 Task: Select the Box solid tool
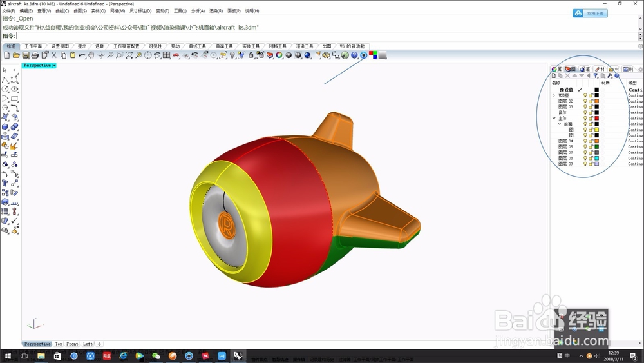coord(5,126)
